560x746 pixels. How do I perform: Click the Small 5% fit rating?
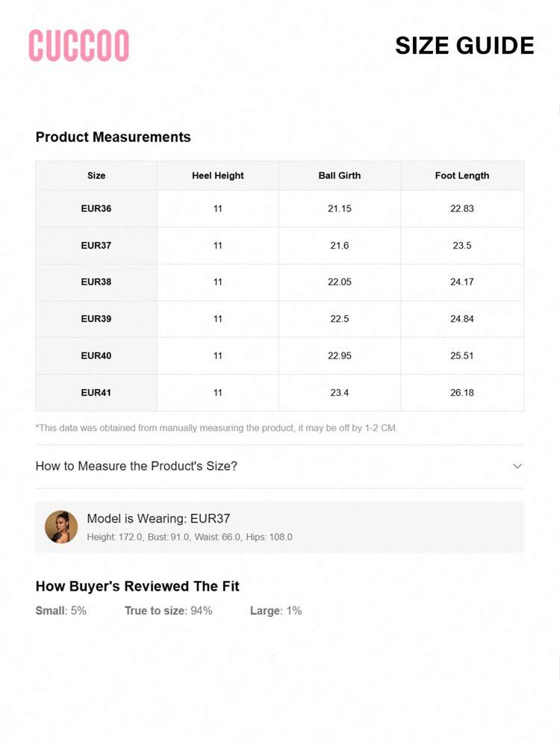pyautogui.click(x=61, y=611)
